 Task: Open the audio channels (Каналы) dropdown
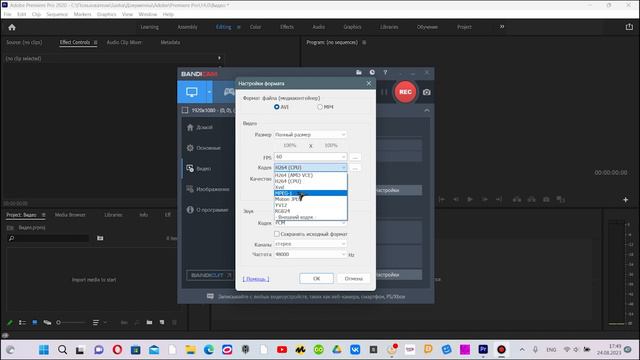[x=310, y=244]
